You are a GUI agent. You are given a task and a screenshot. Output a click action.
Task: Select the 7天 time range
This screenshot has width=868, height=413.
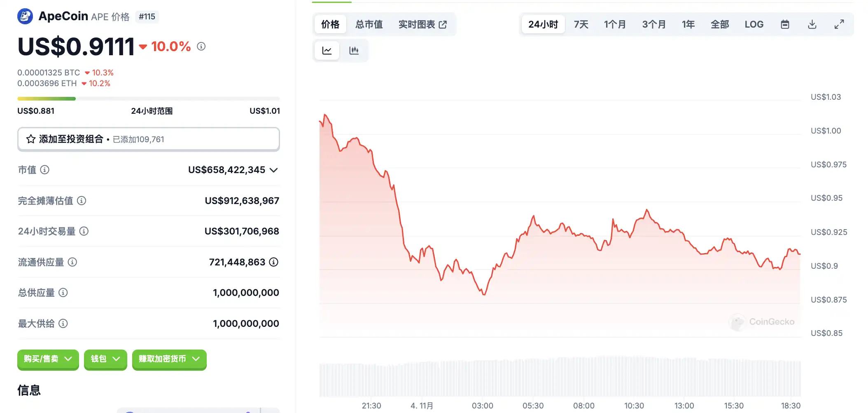point(581,24)
